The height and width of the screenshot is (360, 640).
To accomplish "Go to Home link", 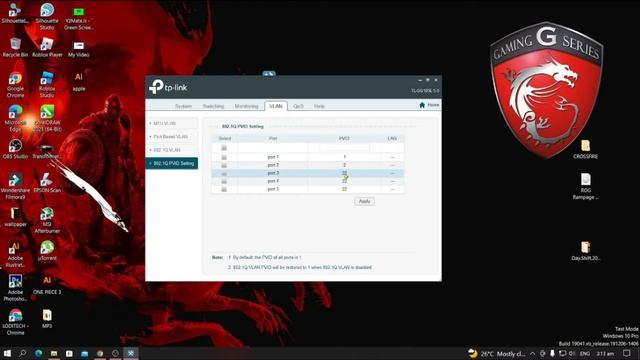I will point(429,105).
